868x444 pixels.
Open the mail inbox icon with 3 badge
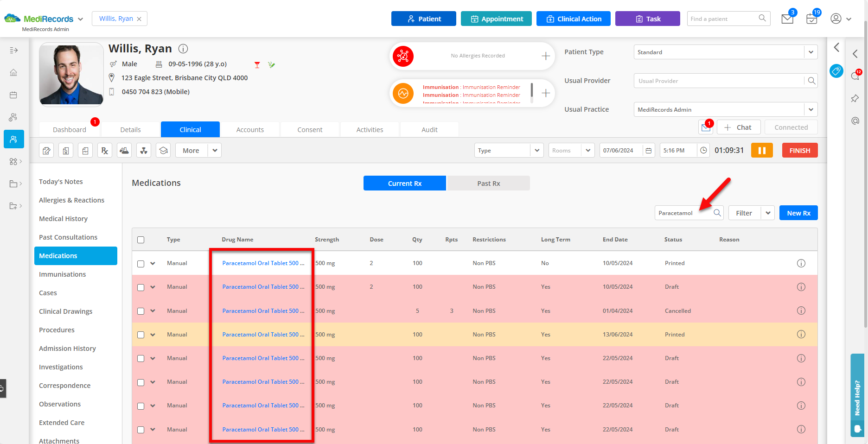[787, 19]
